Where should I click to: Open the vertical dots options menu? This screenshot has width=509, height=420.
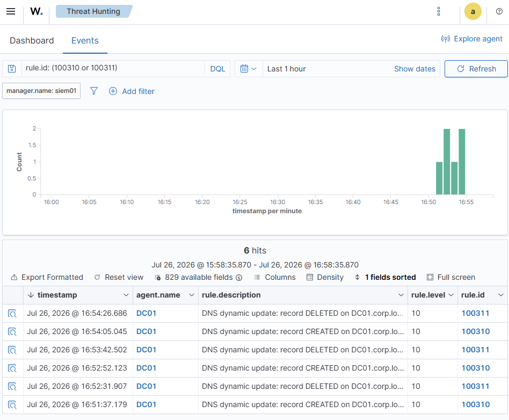point(439,11)
